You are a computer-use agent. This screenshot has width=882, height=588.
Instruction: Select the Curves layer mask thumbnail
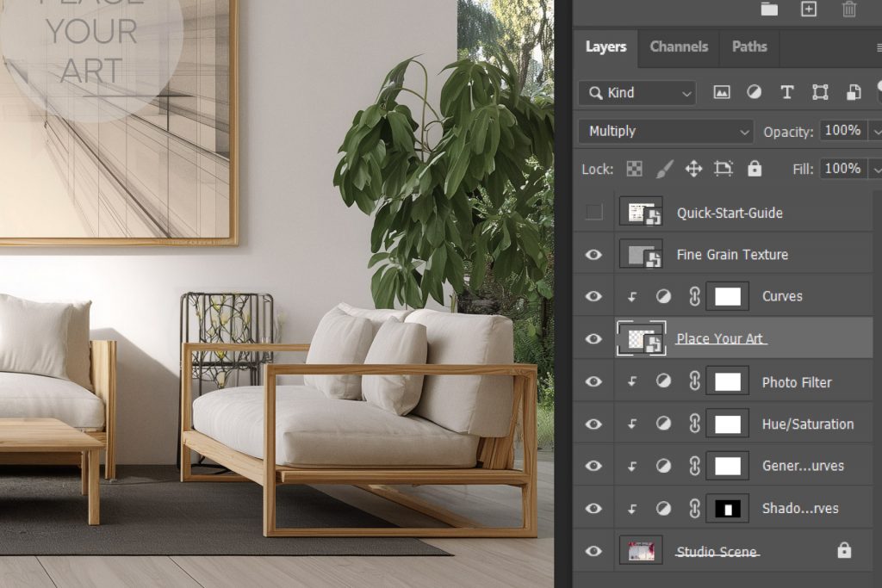click(x=727, y=296)
